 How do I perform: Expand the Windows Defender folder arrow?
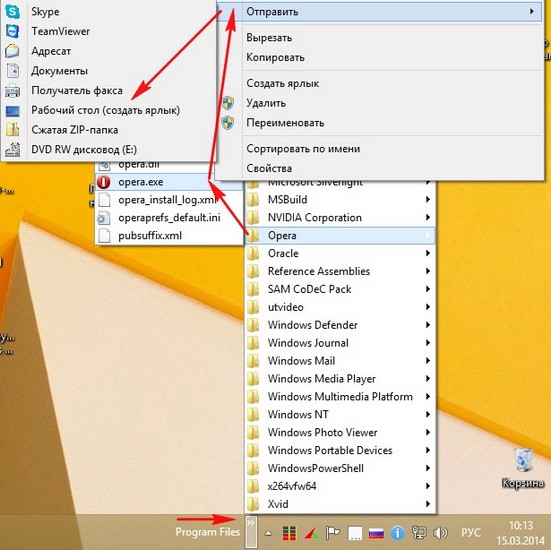pyautogui.click(x=428, y=325)
